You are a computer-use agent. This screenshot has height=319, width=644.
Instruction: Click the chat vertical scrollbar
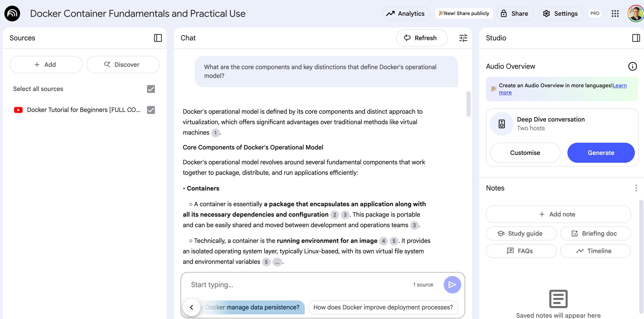pyautogui.click(x=468, y=104)
